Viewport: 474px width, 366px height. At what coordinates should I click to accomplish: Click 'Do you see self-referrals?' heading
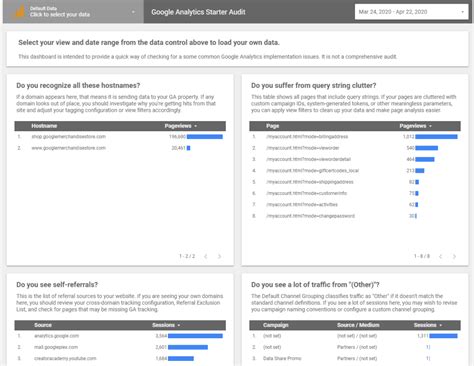pyautogui.click(x=57, y=285)
